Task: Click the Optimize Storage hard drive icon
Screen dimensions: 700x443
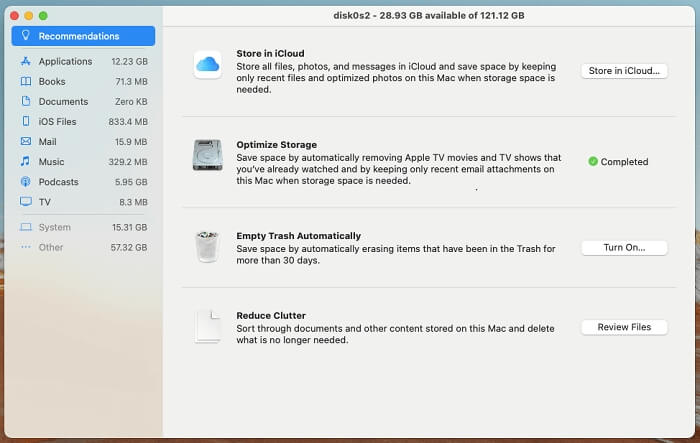Action: (208, 155)
